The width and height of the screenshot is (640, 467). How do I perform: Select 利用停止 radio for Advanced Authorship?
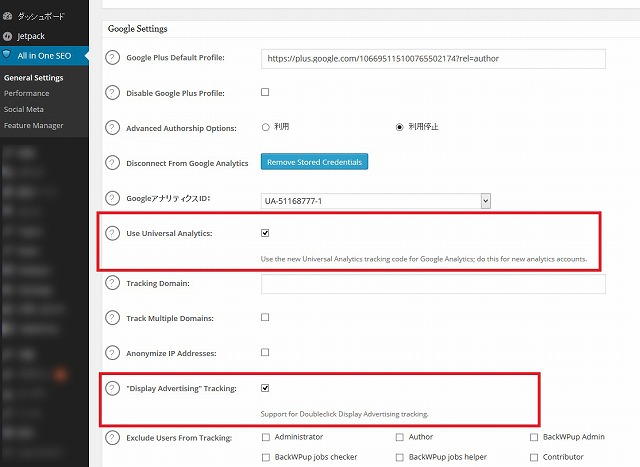[399, 127]
